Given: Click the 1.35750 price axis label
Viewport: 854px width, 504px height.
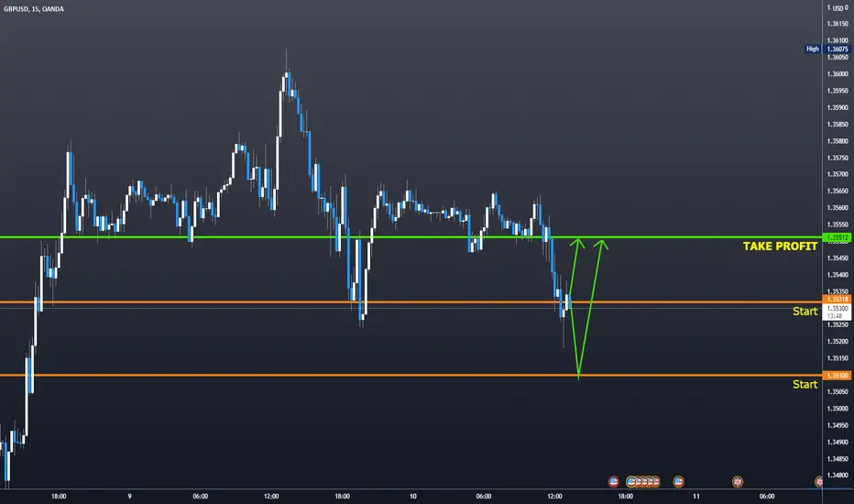Looking at the screenshot, I should pyautogui.click(x=838, y=158).
